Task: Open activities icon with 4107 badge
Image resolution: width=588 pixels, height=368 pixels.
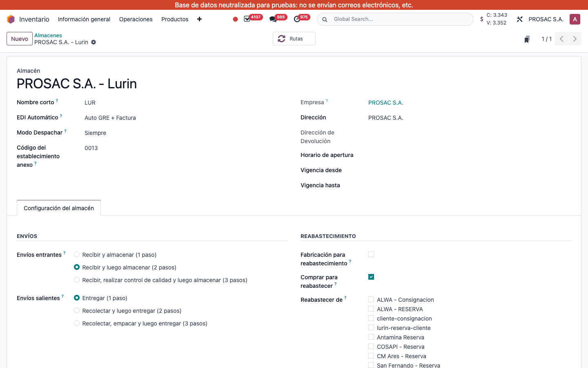Action: [247, 19]
